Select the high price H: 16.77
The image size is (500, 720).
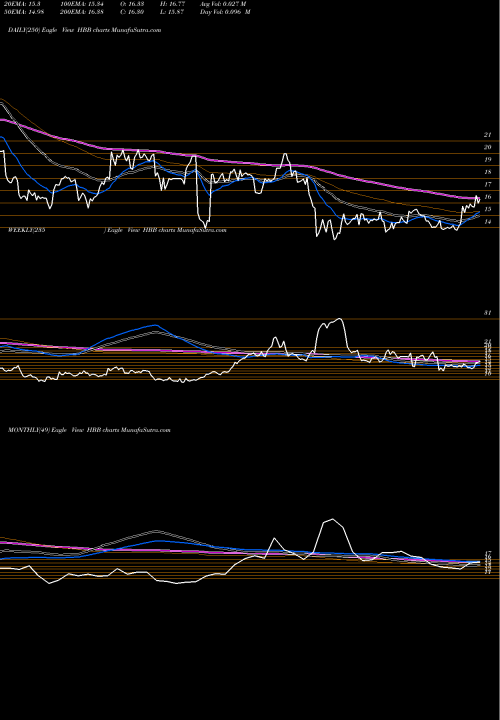point(174,4)
